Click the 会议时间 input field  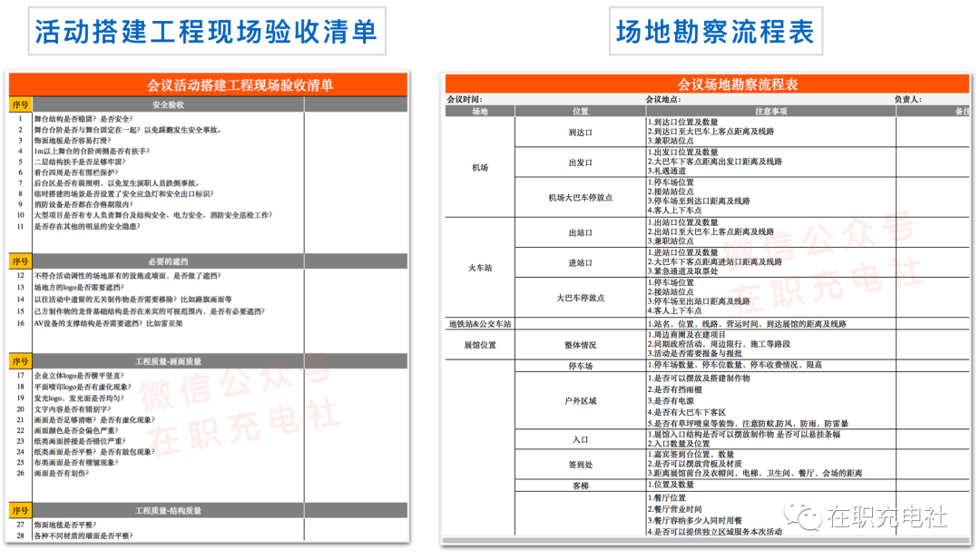544,99
